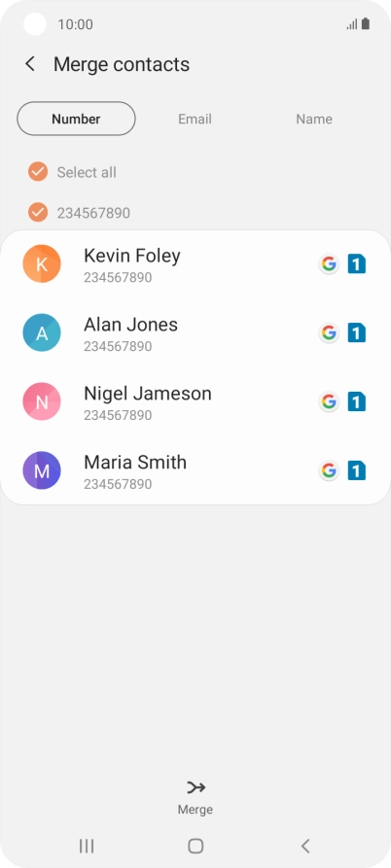Tap Kevin Foley's SIM 1 icon
The width and height of the screenshot is (391, 868).
(357, 264)
